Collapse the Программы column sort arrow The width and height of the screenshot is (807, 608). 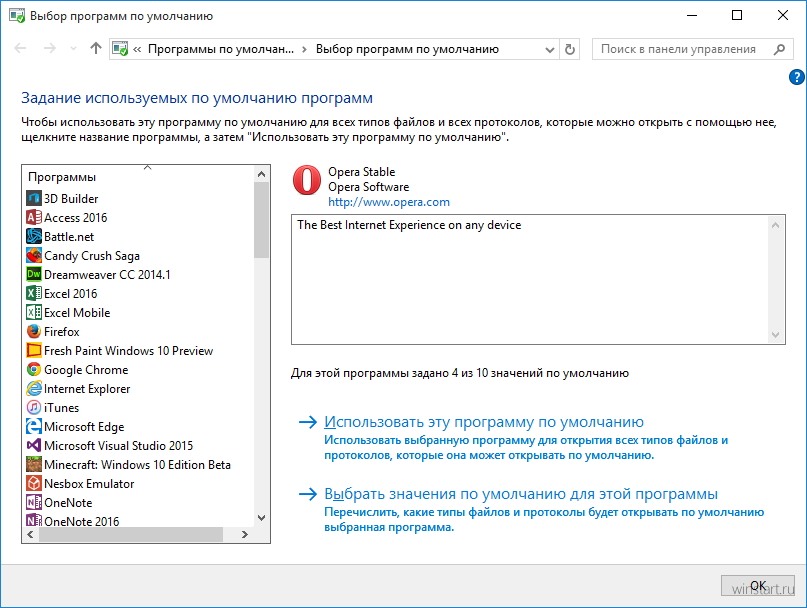pos(148,167)
